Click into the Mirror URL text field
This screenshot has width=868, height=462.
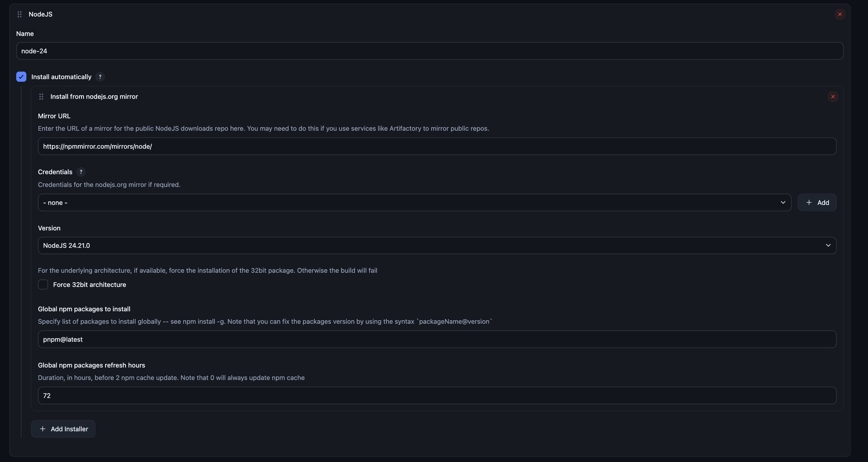[x=437, y=146]
